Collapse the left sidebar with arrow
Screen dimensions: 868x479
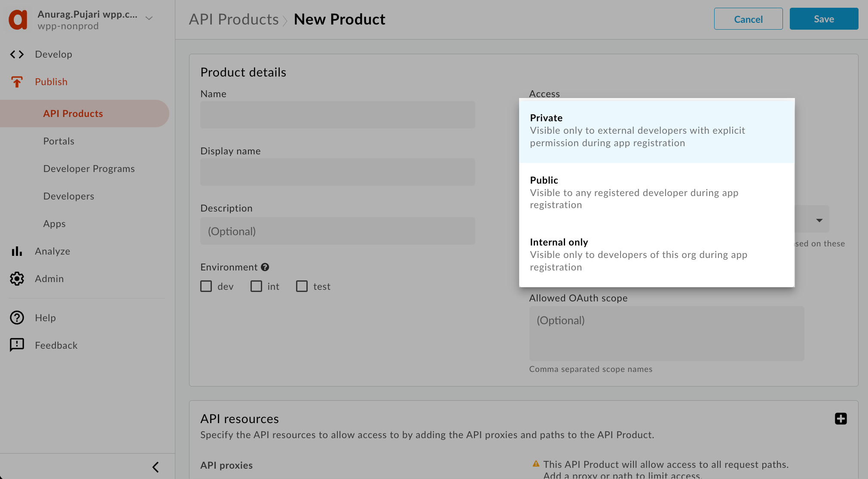click(156, 467)
